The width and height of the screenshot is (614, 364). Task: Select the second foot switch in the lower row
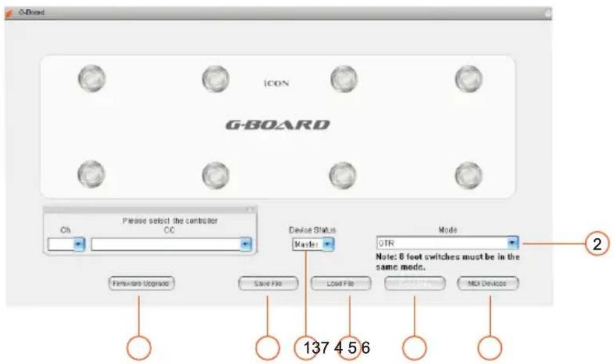click(216, 175)
